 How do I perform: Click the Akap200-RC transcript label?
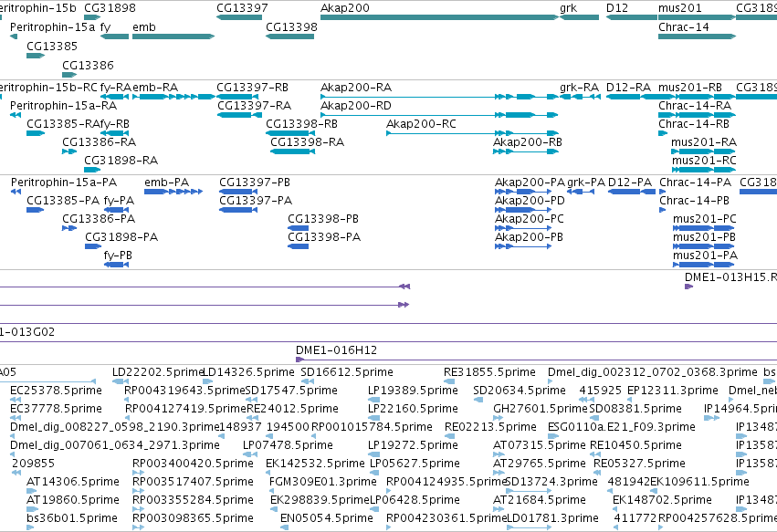pyautogui.click(x=421, y=124)
